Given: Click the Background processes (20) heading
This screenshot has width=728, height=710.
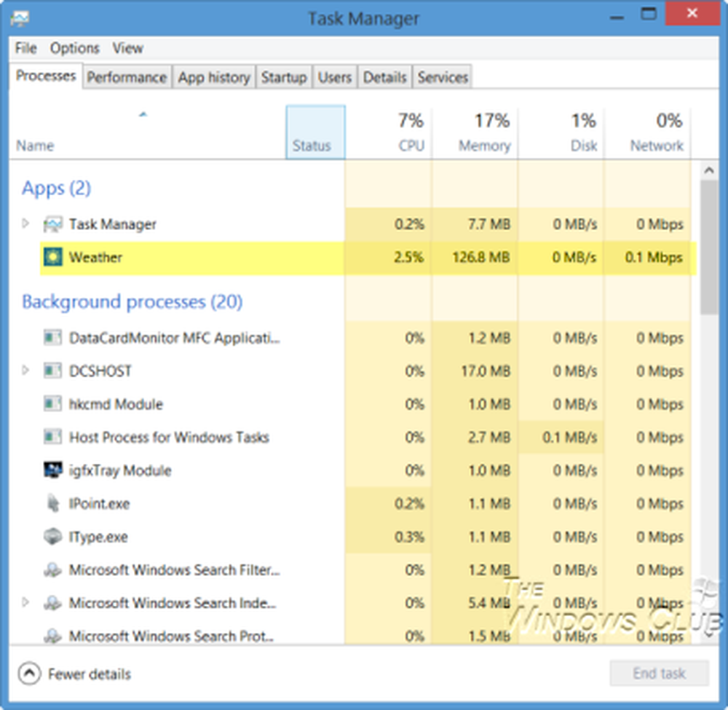Looking at the screenshot, I should pyautogui.click(x=132, y=301).
